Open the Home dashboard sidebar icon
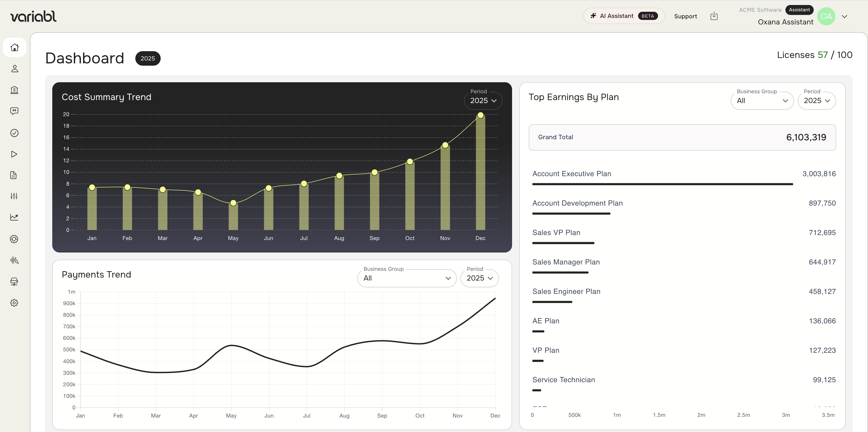Image resolution: width=868 pixels, height=432 pixels. pyautogui.click(x=14, y=48)
